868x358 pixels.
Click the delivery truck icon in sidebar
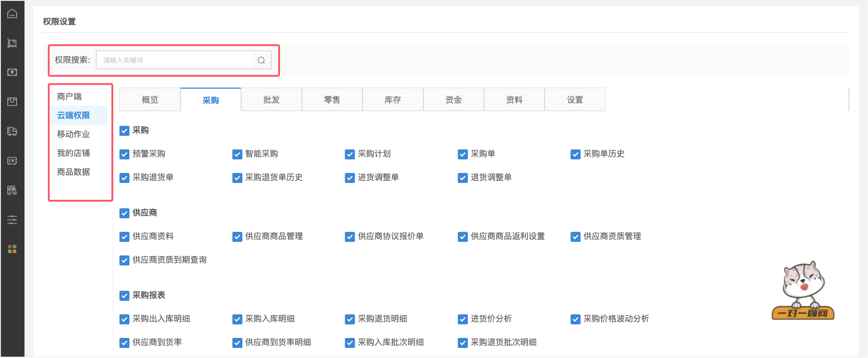tap(12, 131)
